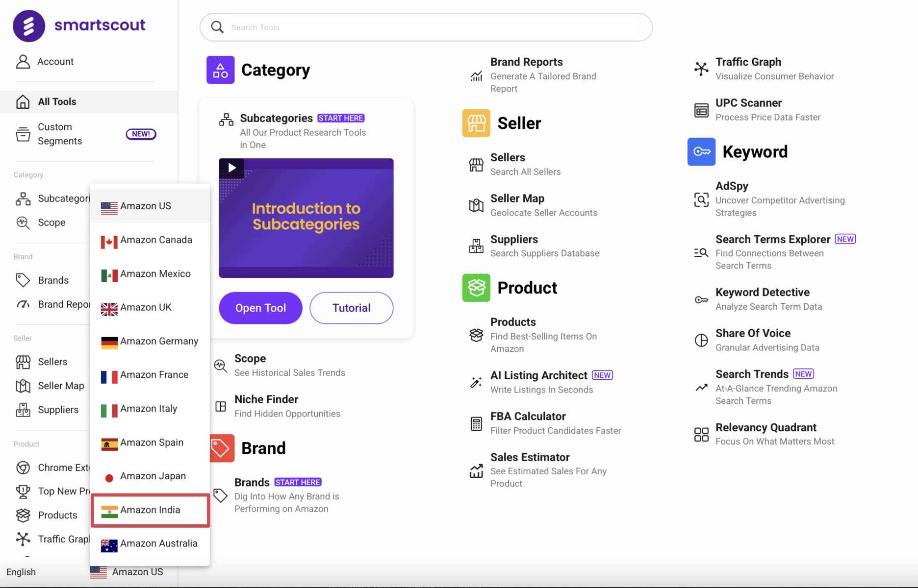Image resolution: width=918 pixels, height=588 pixels.
Task: Click the Suppliers icon in main area
Action: [476, 246]
